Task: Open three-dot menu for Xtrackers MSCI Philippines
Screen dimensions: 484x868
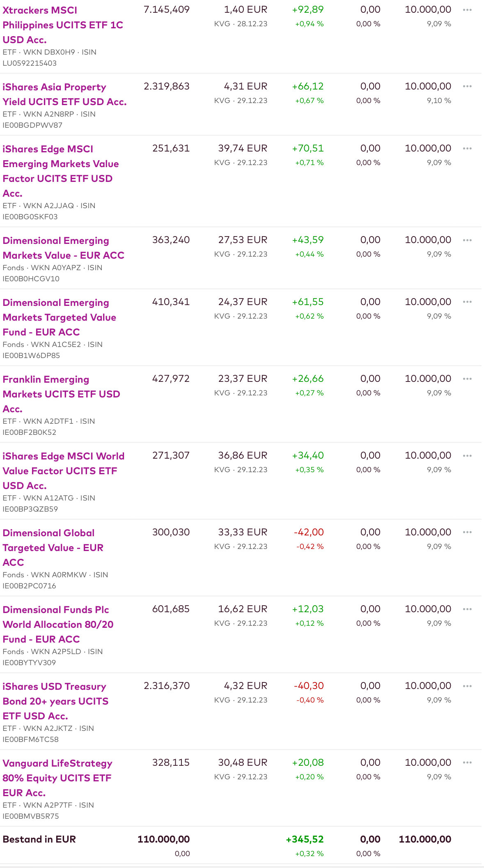Action: click(467, 10)
